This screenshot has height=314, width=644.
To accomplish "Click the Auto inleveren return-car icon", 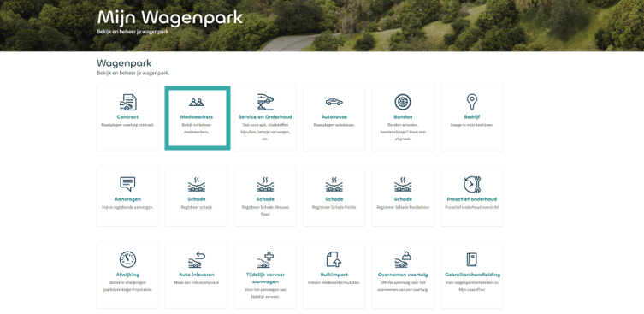I will pyautogui.click(x=197, y=260).
